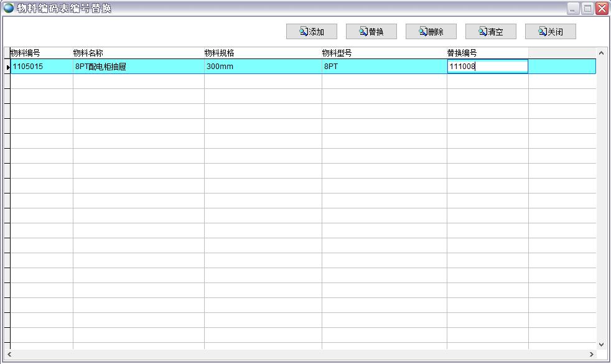This screenshot has height=364, width=611.
Task: Click the globe icon in title bar
Action: pyautogui.click(x=9, y=8)
